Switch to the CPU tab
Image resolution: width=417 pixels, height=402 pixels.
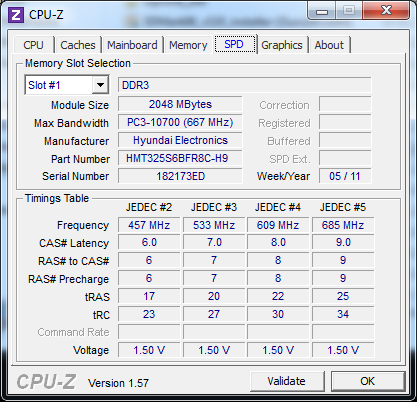(33, 45)
